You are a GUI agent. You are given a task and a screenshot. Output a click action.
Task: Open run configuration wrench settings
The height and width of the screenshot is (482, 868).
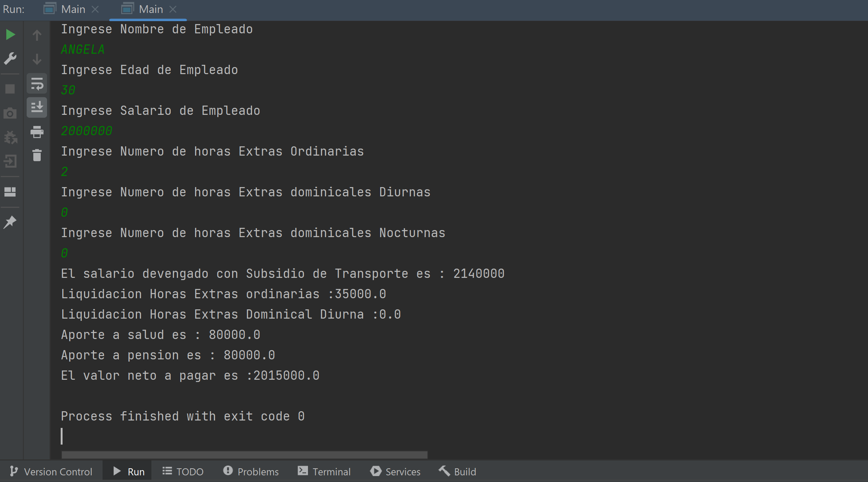(x=10, y=59)
